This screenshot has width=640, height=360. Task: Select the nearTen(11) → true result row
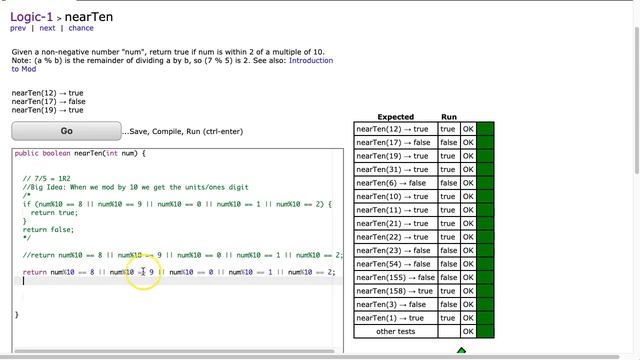[x=424, y=210]
